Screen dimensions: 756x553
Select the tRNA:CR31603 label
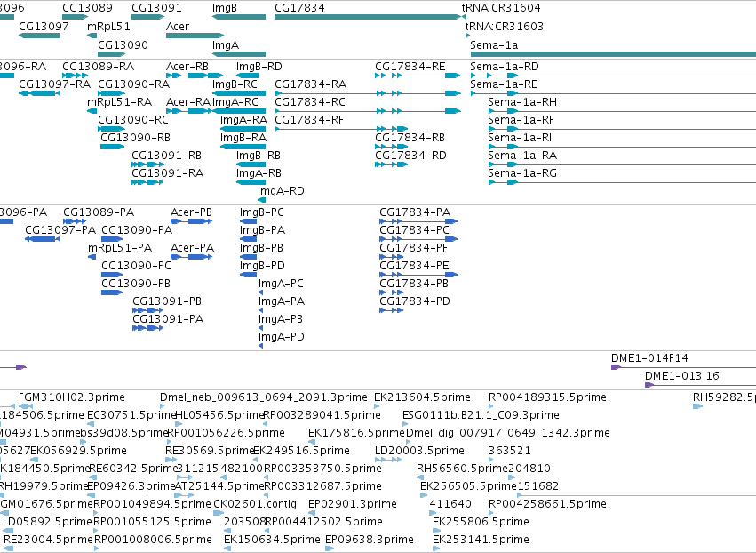pos(505,26)
